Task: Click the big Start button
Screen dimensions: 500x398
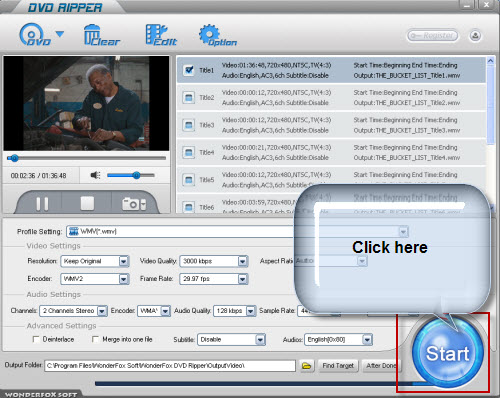Action: [x=448, y=353]
